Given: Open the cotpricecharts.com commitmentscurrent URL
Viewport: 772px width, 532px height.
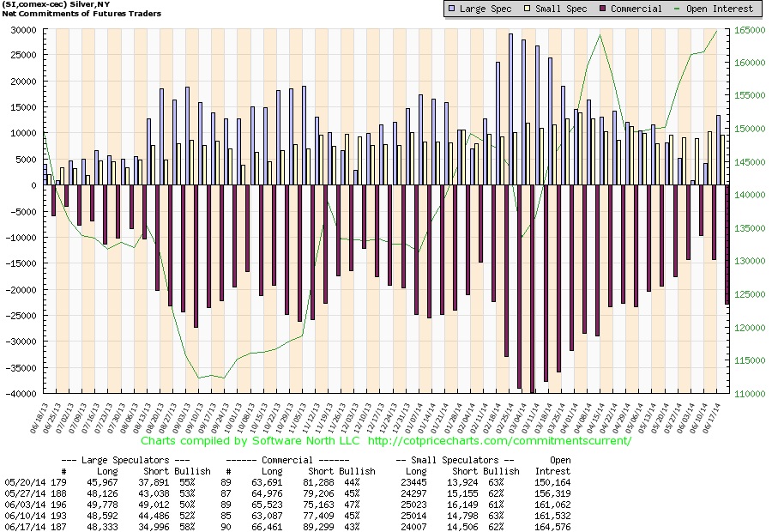Looking at the screenshot, I should tap(499, 440).
